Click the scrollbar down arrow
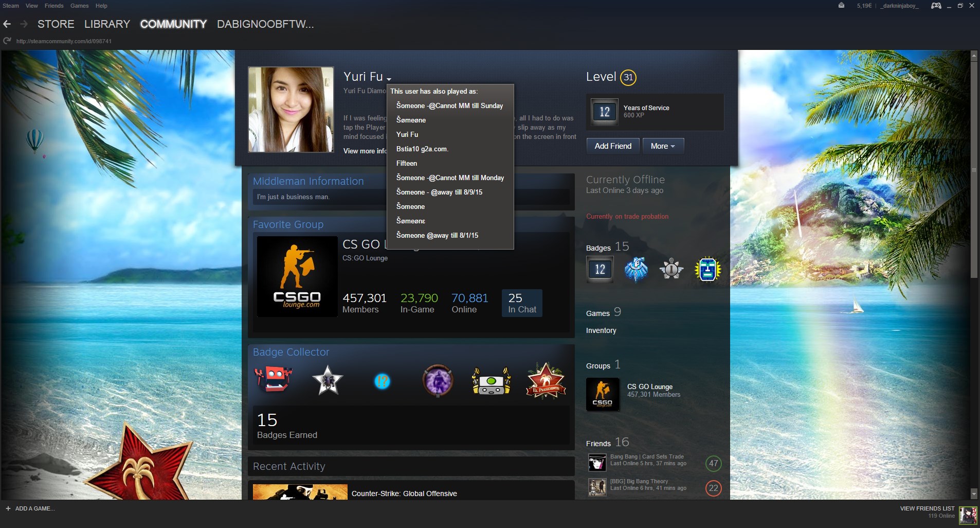The image size is (980, 528). coord(973,494)
